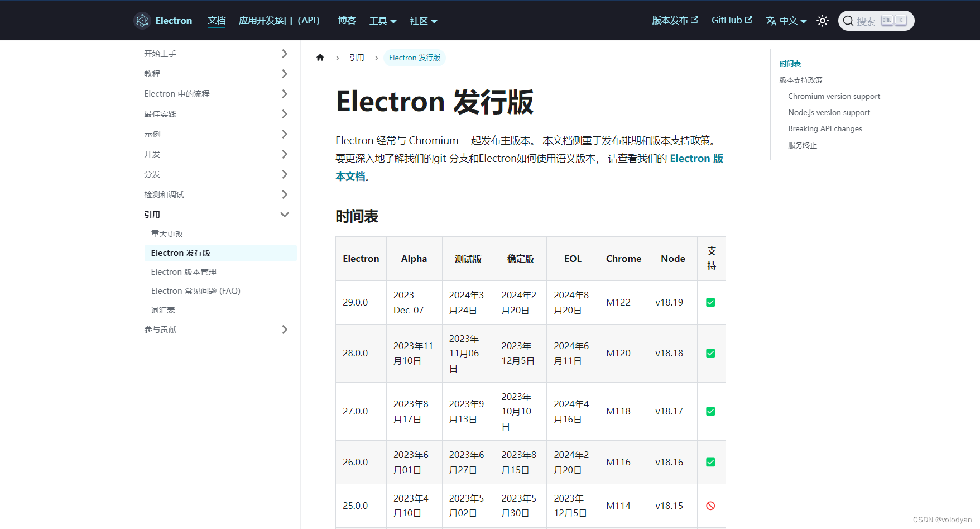
Task: Focus the 搜索 search field
Action: point(876,21)
